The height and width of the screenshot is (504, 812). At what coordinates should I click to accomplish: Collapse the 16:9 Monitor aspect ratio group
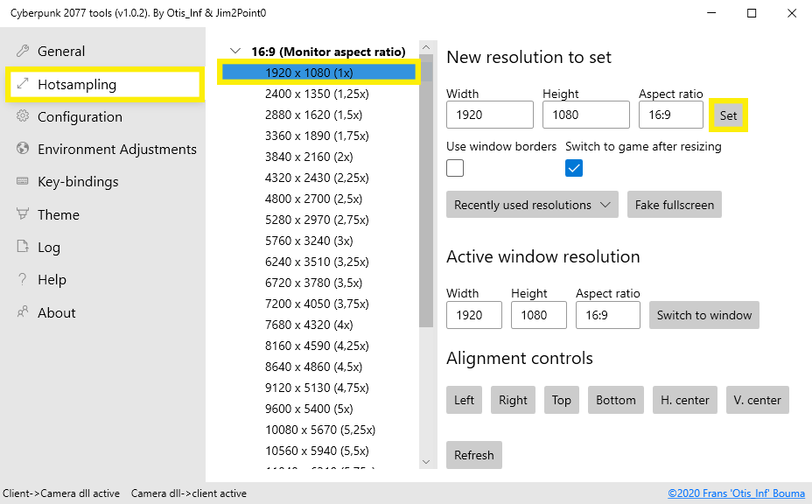pyautogui.click(x=234, y=52)
